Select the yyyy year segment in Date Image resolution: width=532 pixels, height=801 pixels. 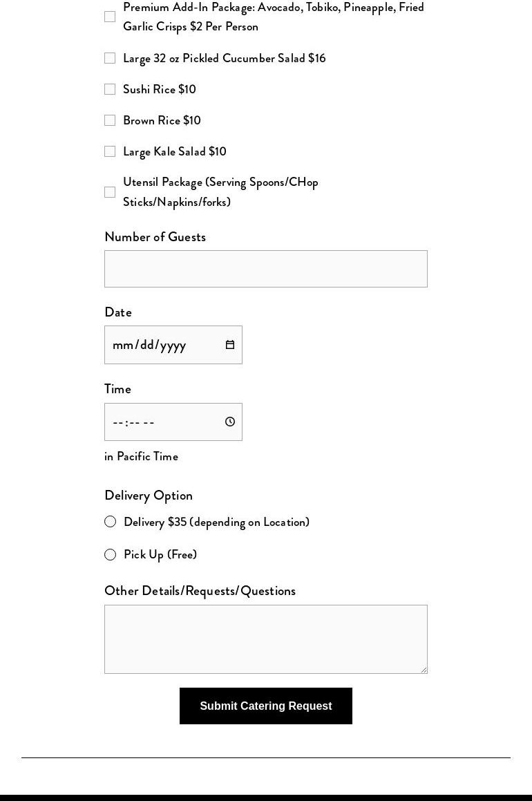(173, 346)
